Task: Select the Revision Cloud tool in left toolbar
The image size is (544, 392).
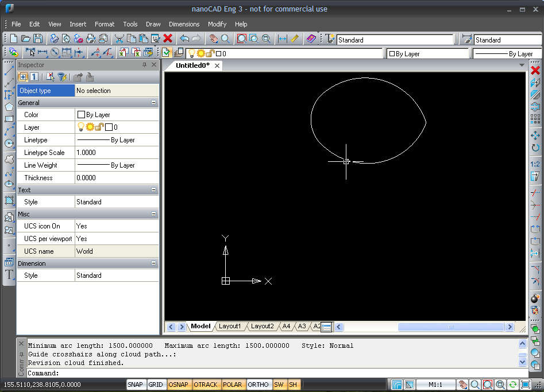Action: click(x=9, y=159)
